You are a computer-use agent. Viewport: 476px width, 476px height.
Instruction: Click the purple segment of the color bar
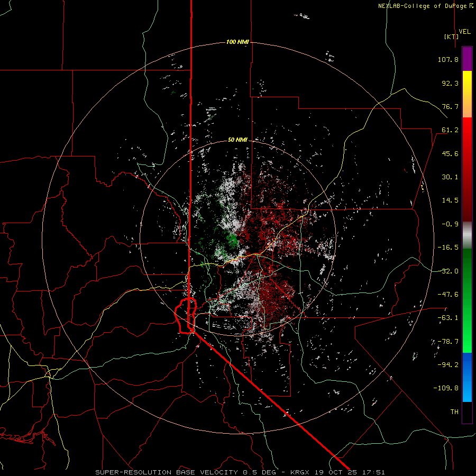[467, 59]
